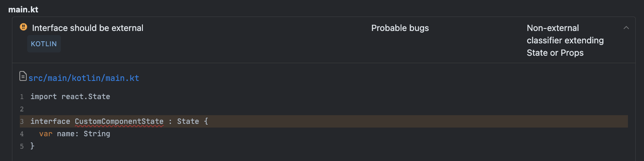Click the underlined CustomComponentState identifier

point(119,121)
